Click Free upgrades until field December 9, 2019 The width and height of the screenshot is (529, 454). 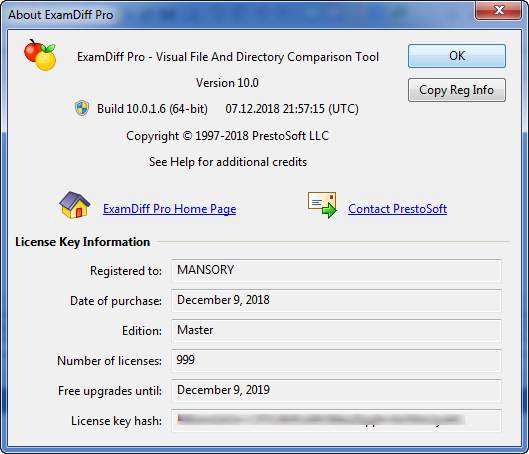(336, 391)
